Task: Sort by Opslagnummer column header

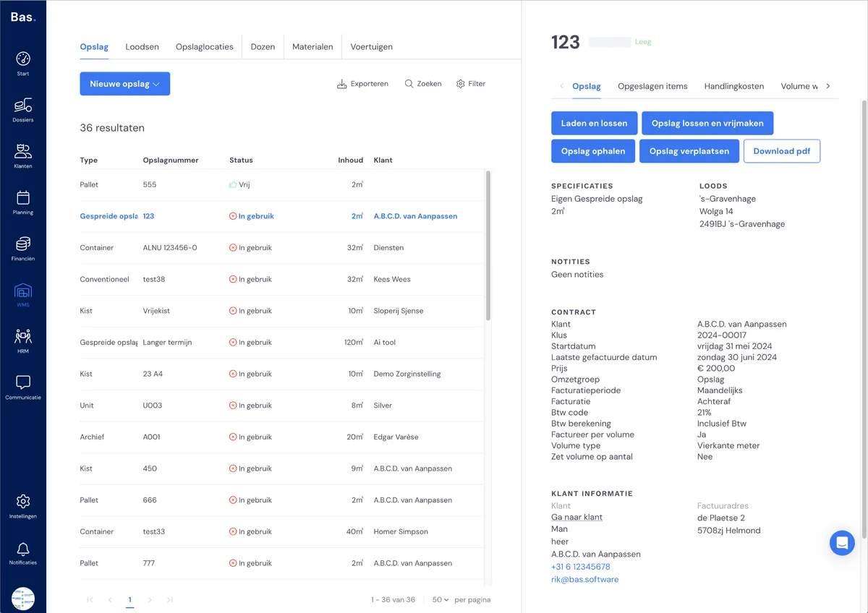Action: 171,160
